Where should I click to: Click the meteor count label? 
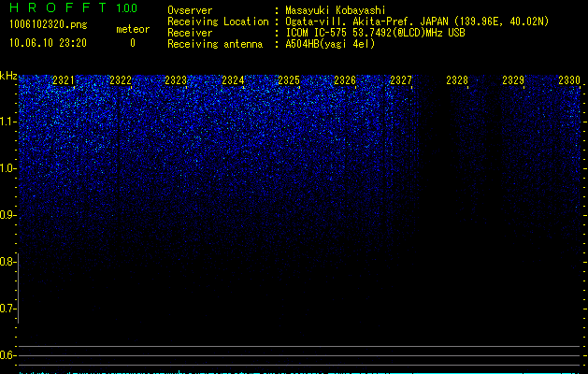133,29
